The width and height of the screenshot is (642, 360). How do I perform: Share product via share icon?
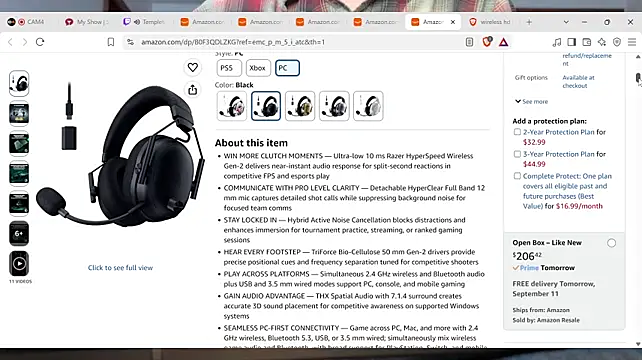click(193, 90)
